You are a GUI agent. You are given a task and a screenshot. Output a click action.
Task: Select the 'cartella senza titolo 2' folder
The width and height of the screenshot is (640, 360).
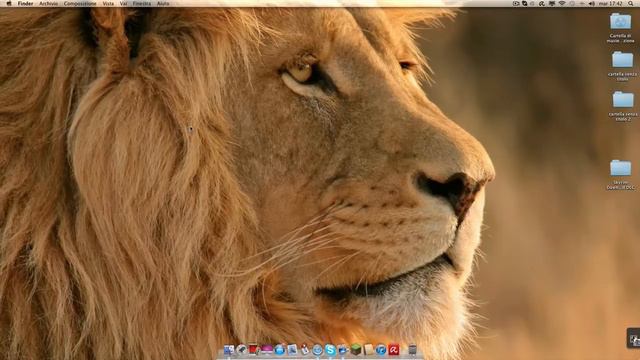pos(623,100)
